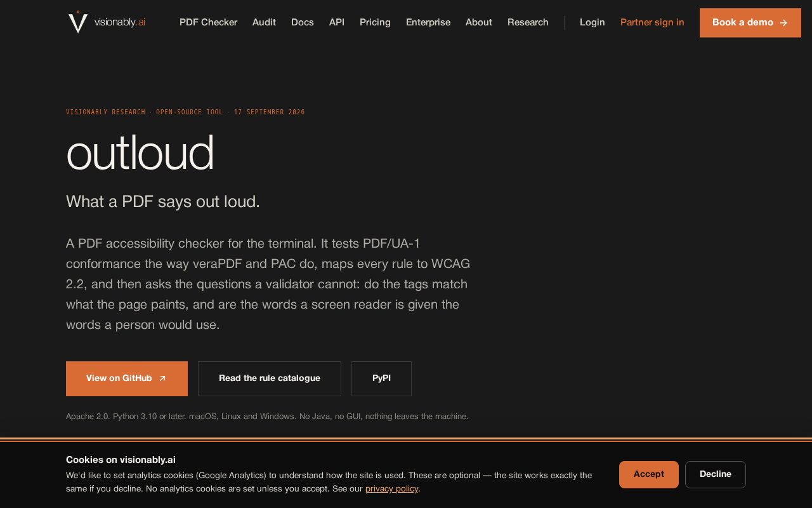
Task: Click the Visionably V logo icon
Action: pos(78,22)
